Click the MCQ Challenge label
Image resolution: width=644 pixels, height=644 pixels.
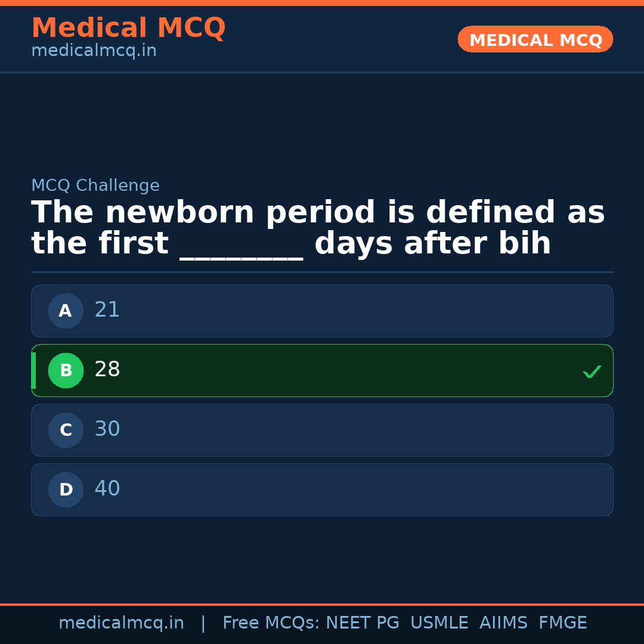click(x=95, y=186)
